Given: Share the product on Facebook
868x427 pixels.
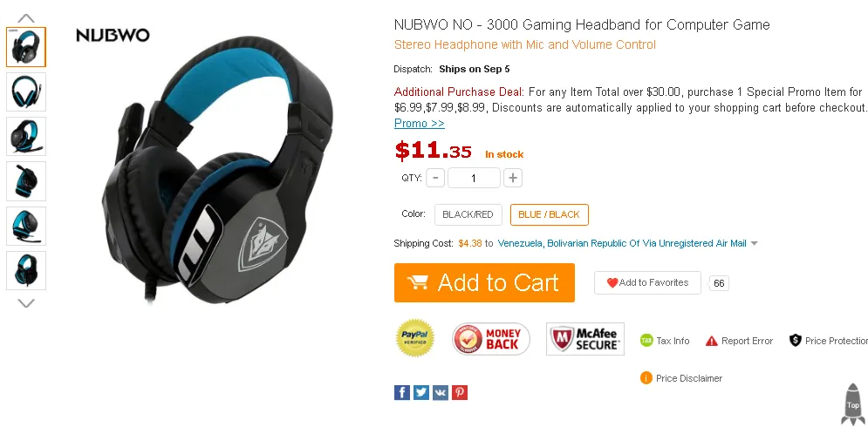Looking at the screenshot, I should 402,393.
